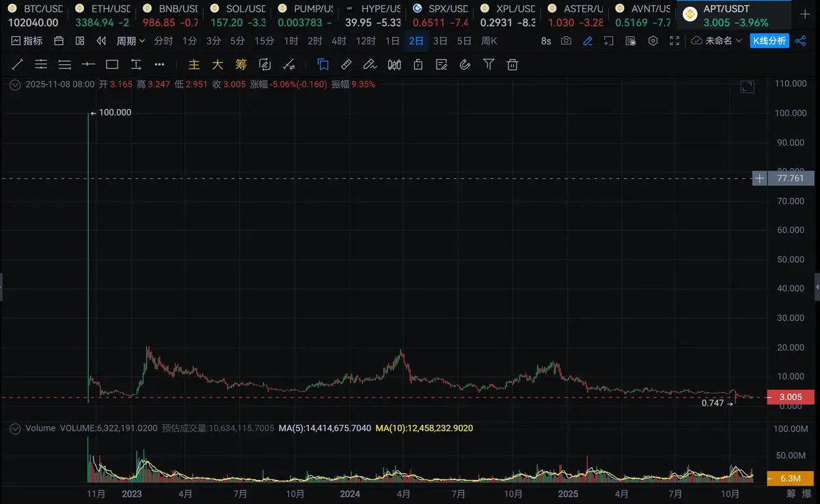The image size is (820, 504).
Task: Toggle fullscreen chart view
Action: tap(674, 41)
